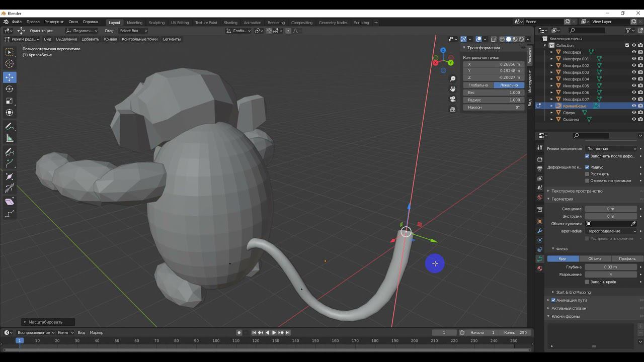
Task: Open the Режим заполнения dropdown
Action: (611, 149)
